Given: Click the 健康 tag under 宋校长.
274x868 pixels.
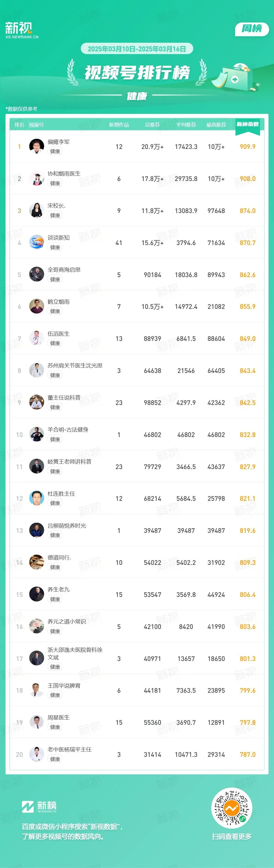Looking at the screenshot, I should point(55,215).
